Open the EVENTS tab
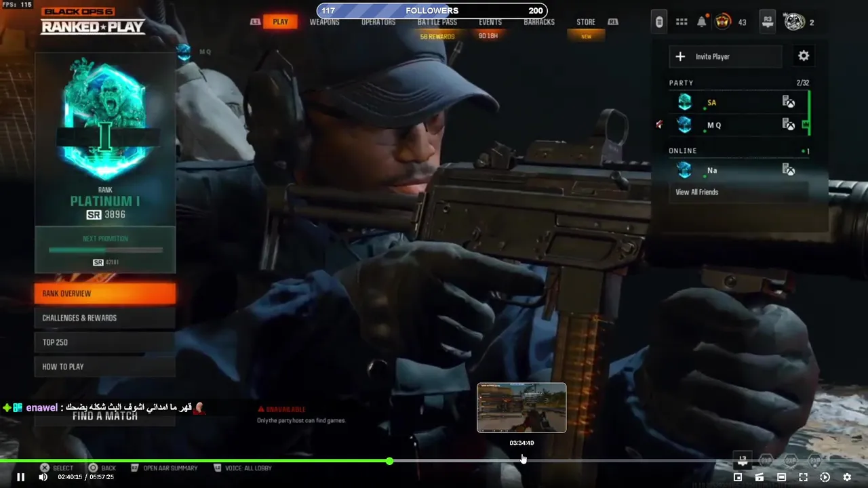868x488 pixels. click(x=490, y=22)
